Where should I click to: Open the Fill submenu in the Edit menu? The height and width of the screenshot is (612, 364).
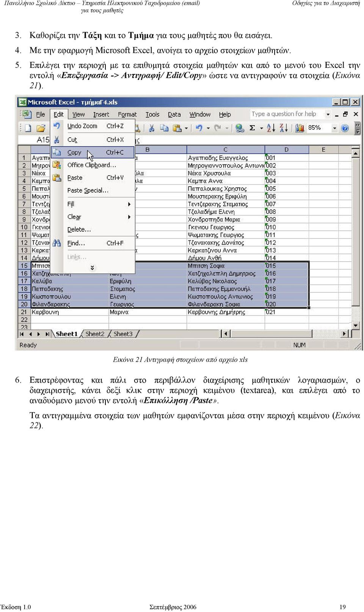tap(93, 204)
